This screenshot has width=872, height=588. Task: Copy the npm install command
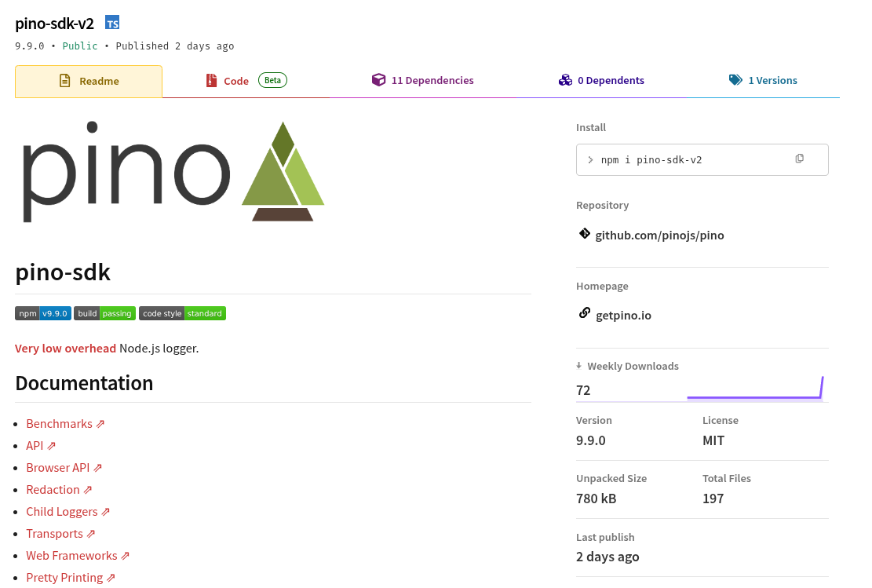[800, 159]
